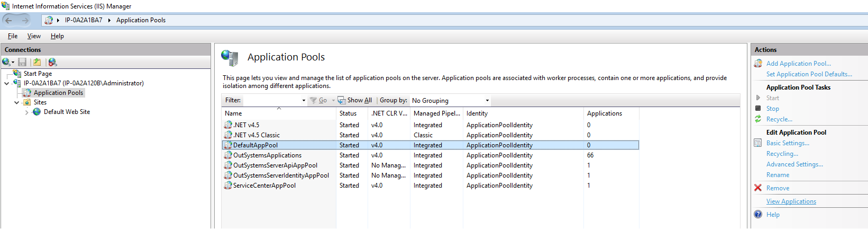Open the Group by No Grouping dropdown

tap(487, 100)
